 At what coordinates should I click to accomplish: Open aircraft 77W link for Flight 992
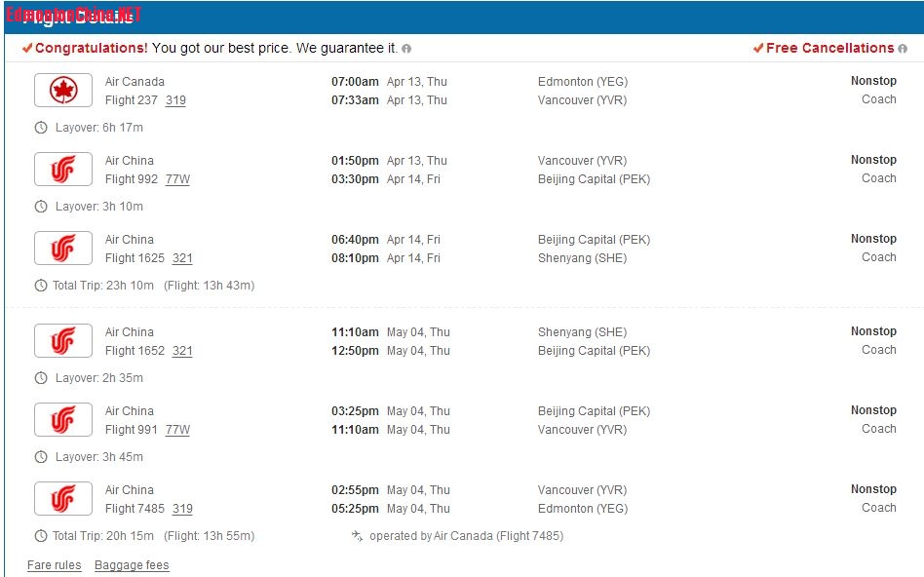tap(177, 179)
